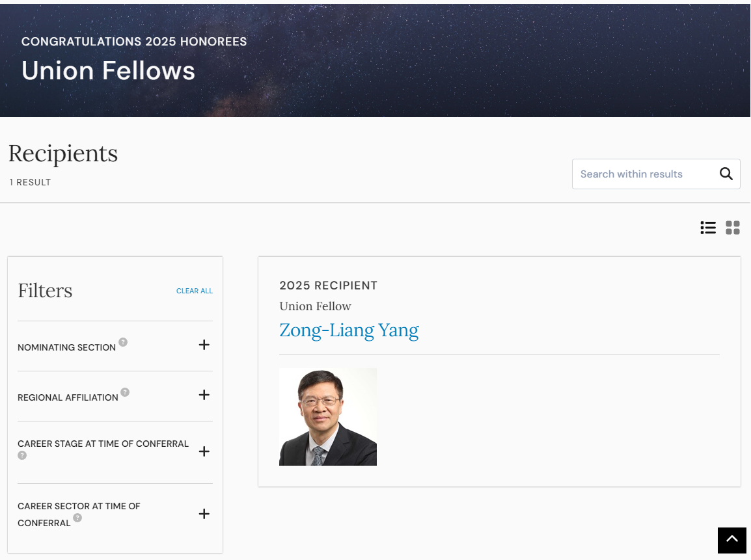Click Clear All filters link
Viewport: 751px width, 560px height.
pos(195,291)
